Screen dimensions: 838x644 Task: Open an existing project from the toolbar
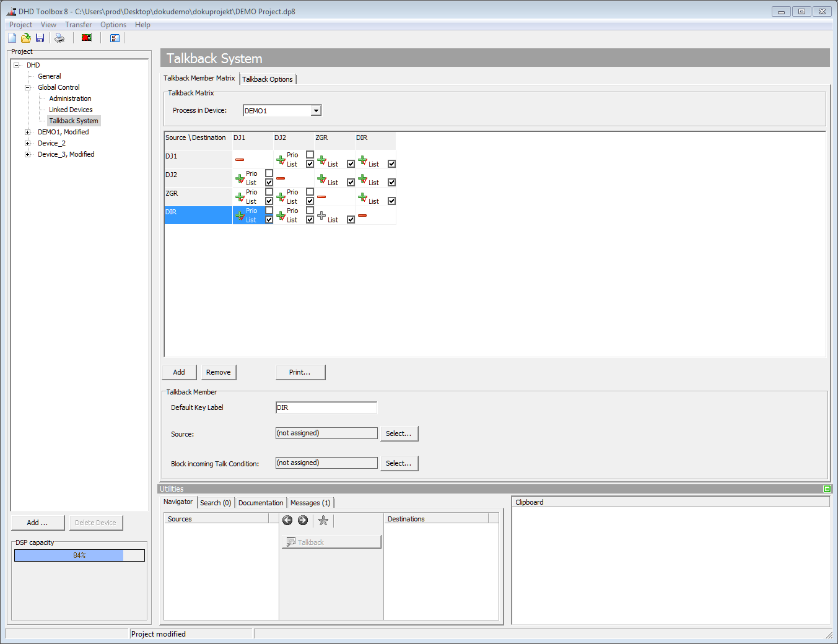[25, 38]
